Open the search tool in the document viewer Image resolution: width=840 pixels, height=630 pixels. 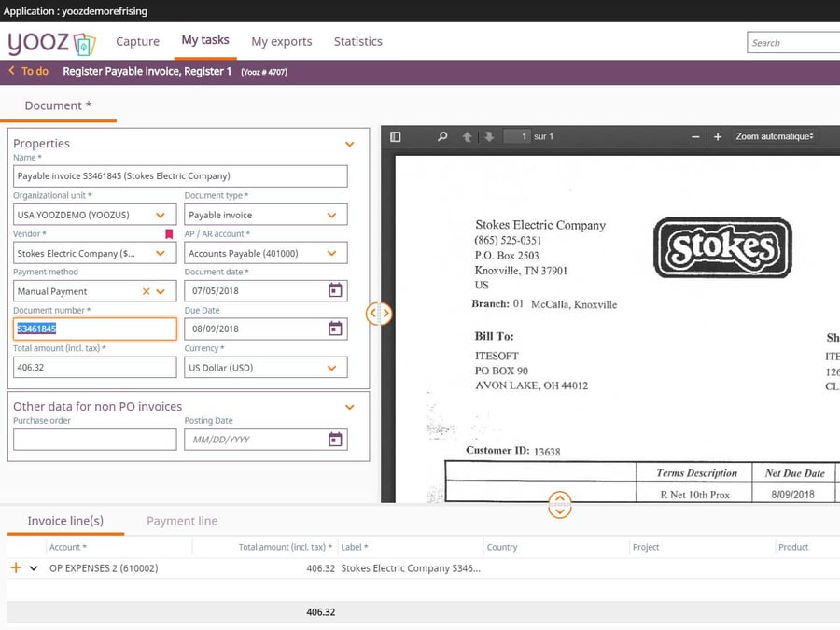[442, 135]
